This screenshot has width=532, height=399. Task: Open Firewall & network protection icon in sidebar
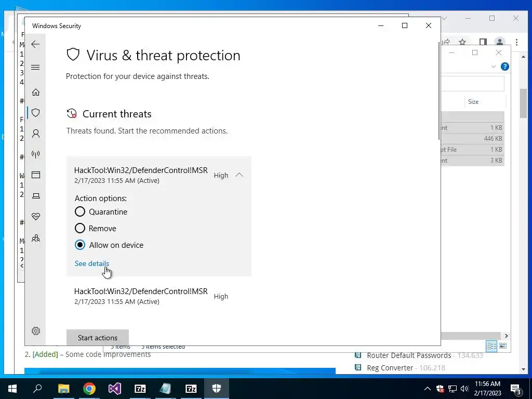point(36,154)
